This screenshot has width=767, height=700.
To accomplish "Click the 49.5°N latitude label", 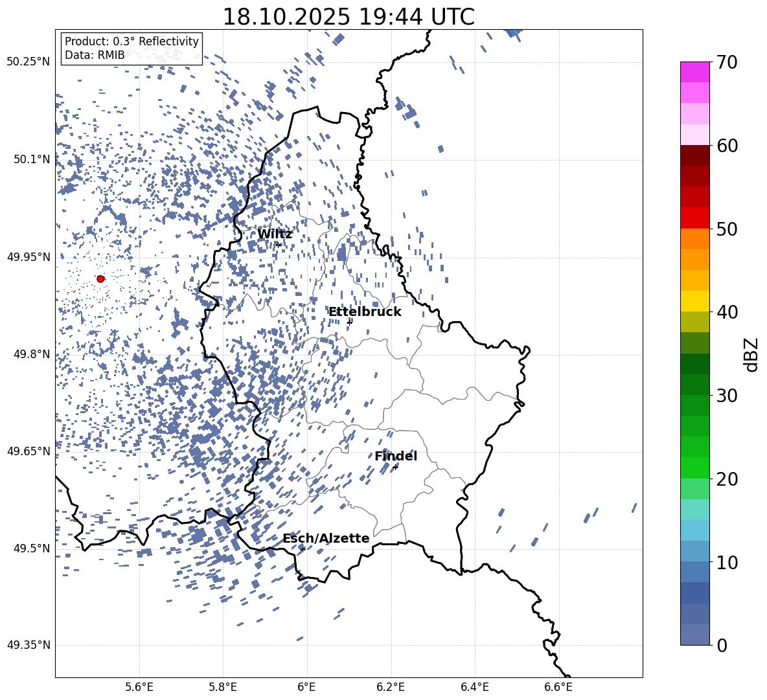I will (x=31, y=548).
